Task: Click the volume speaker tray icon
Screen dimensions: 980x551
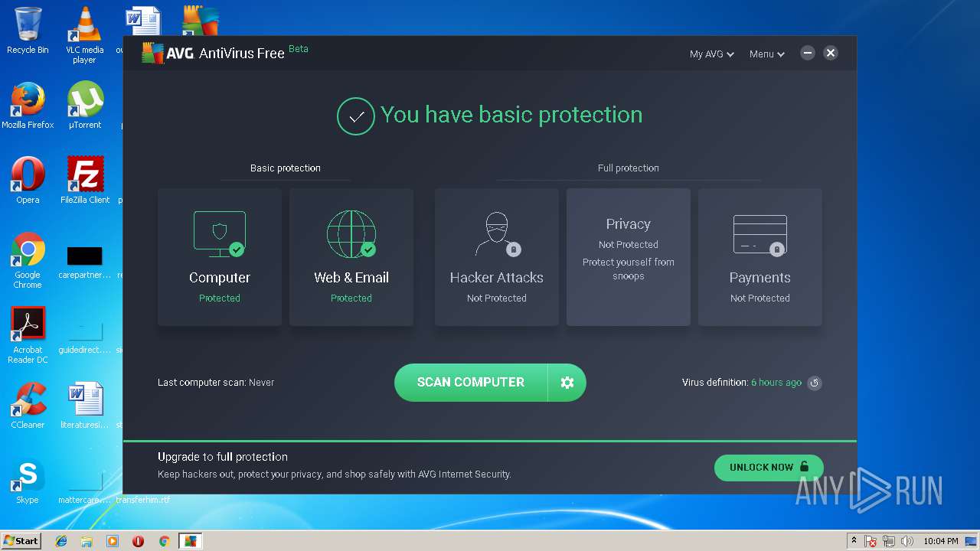Action: click(x=908, y=541)
